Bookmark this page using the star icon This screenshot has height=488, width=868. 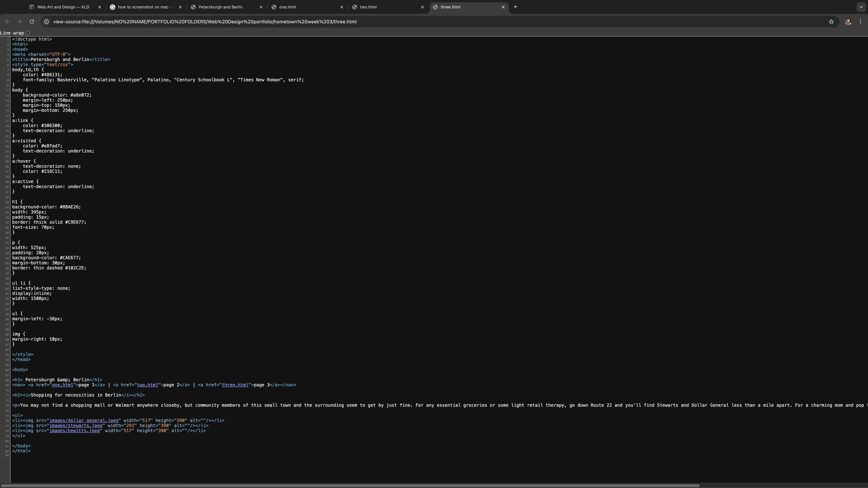(832, 22)
